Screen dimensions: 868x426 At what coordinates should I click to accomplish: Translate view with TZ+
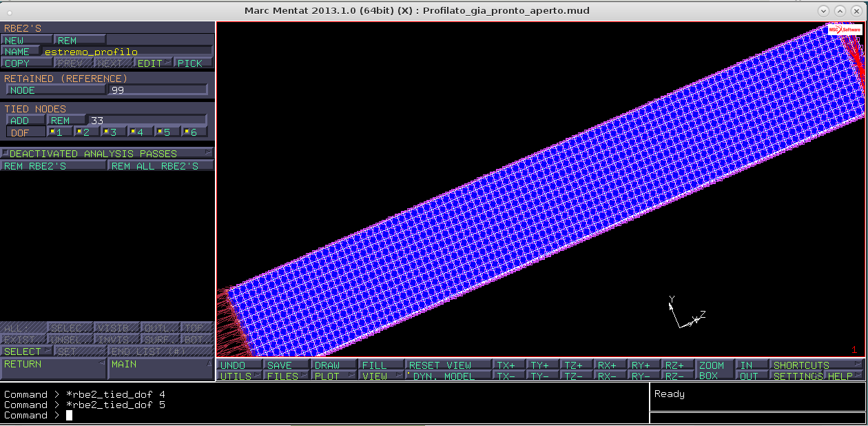(x=577, y=365)
